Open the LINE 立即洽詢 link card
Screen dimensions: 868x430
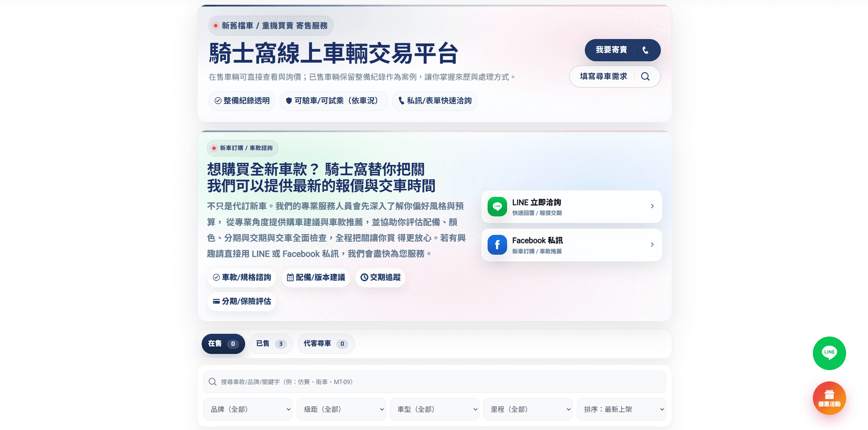[571, 206]
